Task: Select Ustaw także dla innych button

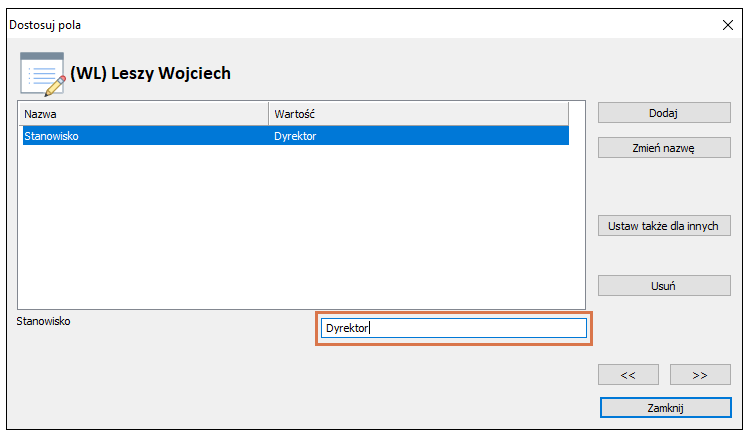Action: [664, 226]
